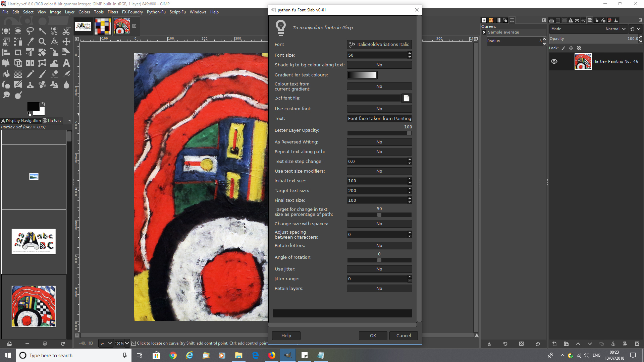Viewport: 644px width, 362px height.
Task: Open Firefox from the taskbar
Action: click(x=272, y=355)
